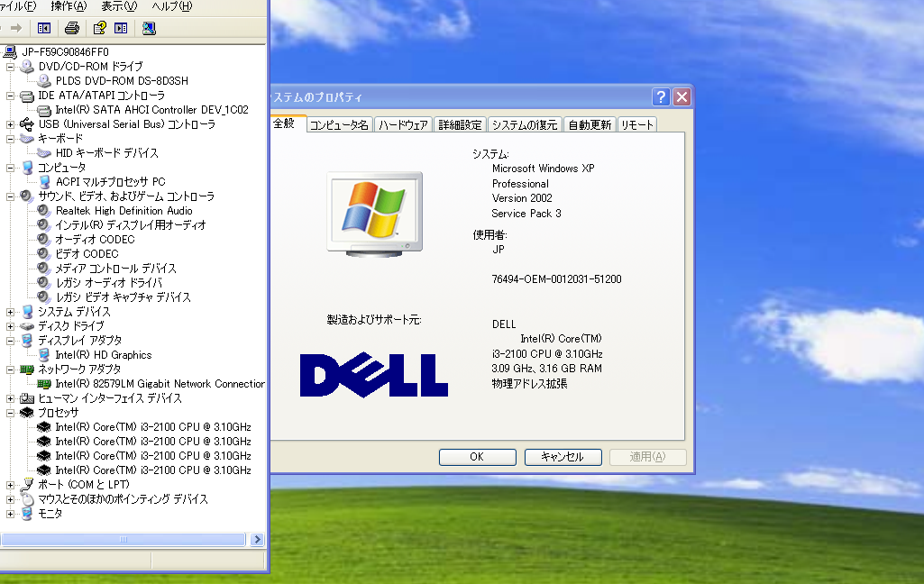The image size is (924, 584).
Task: Click the action pane toolbar icon beside help
Action: point(121,28)
